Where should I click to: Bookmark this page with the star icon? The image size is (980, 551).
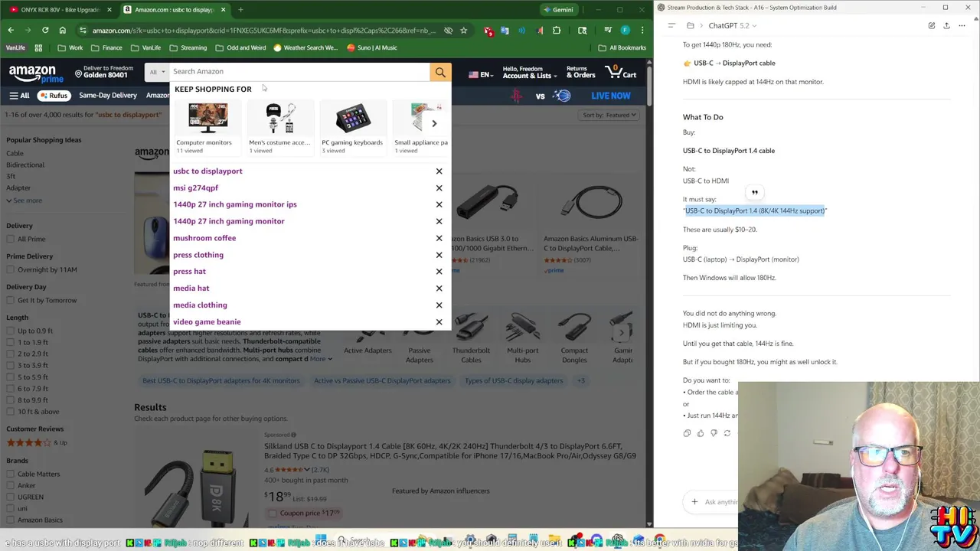(463, 31)
